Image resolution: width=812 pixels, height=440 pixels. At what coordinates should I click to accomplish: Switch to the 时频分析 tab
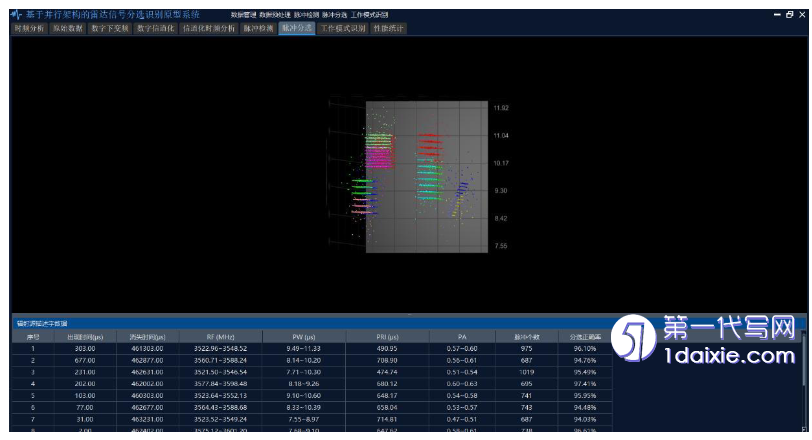pos(29,28)
